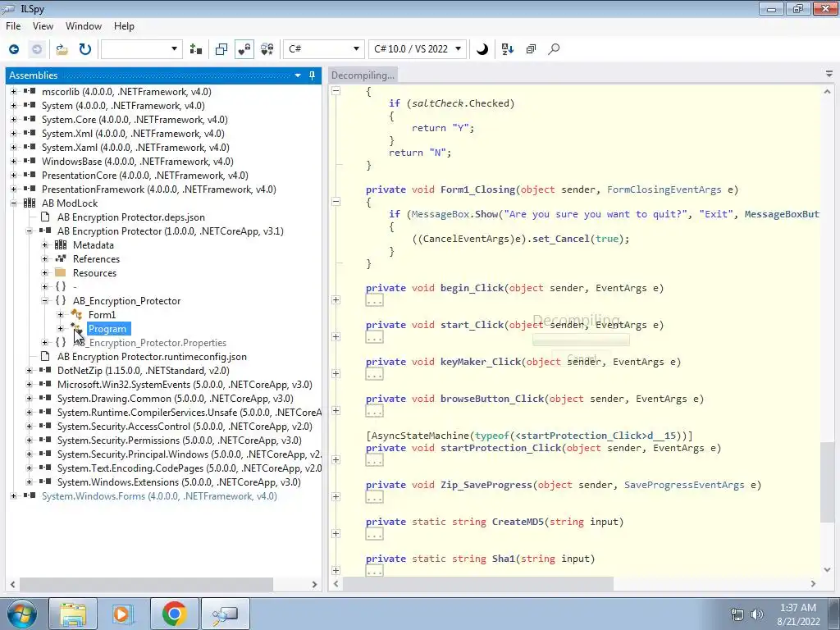This screenshot has width=840, height=630.
Task: Click the Collapse all tree nodes icon
Action: 531,49
